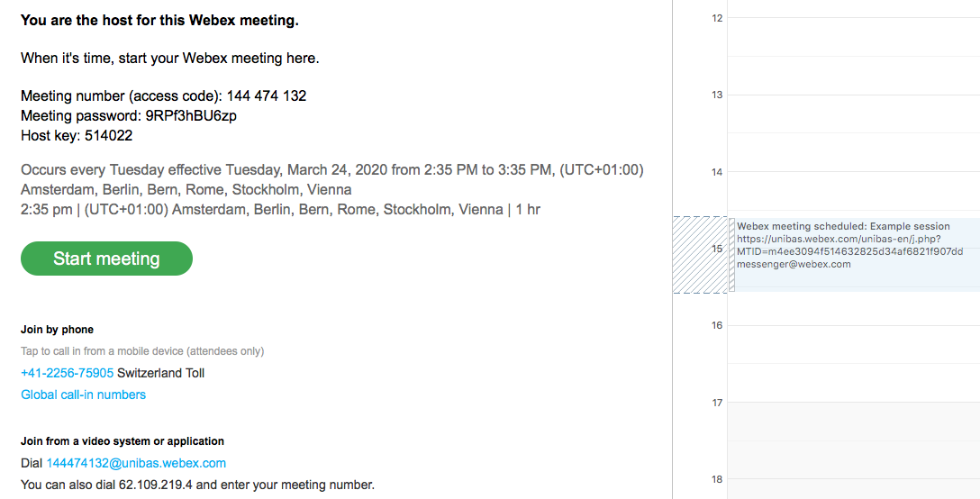The height and width of the screenshot is (499, 980).
Task: Click the meeting password 9RPf3hBU6zp text
Action: (x=191, y=116)
